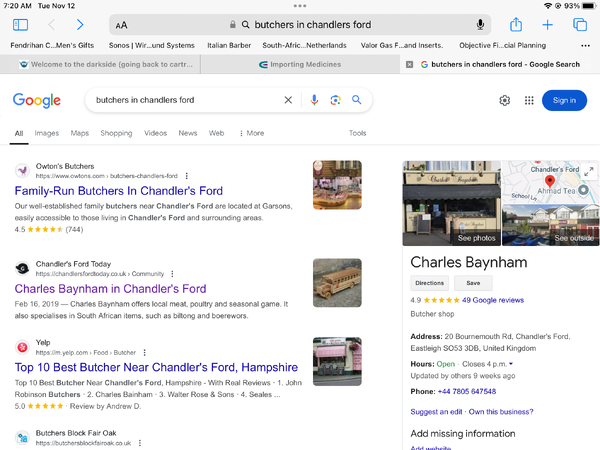This screenshot has height=450, width=600.
Task: Open 'Family-Run Butchers In Chandler's Ford' result
Action: click(x=119, y=191)
